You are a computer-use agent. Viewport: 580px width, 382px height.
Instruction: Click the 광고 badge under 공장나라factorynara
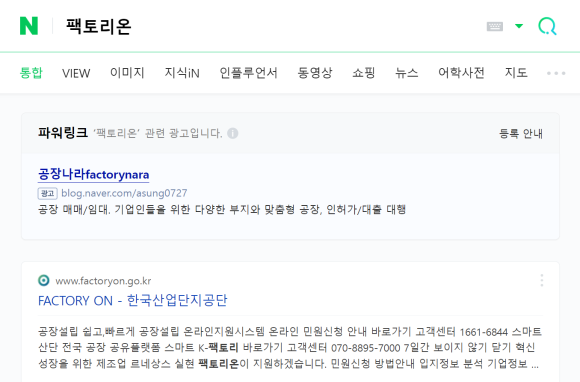point(47,193)
